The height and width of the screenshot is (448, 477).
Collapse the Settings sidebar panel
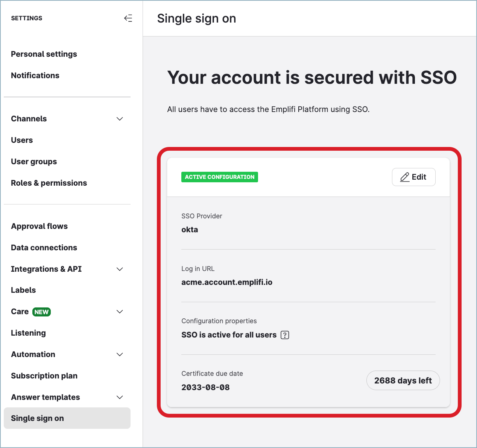pos(128,18)
